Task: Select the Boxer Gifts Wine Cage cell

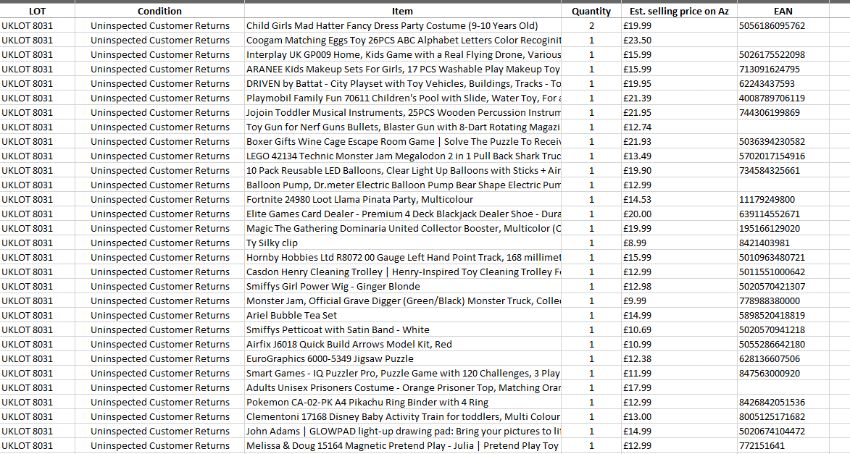Action: (x=403, y=142)
